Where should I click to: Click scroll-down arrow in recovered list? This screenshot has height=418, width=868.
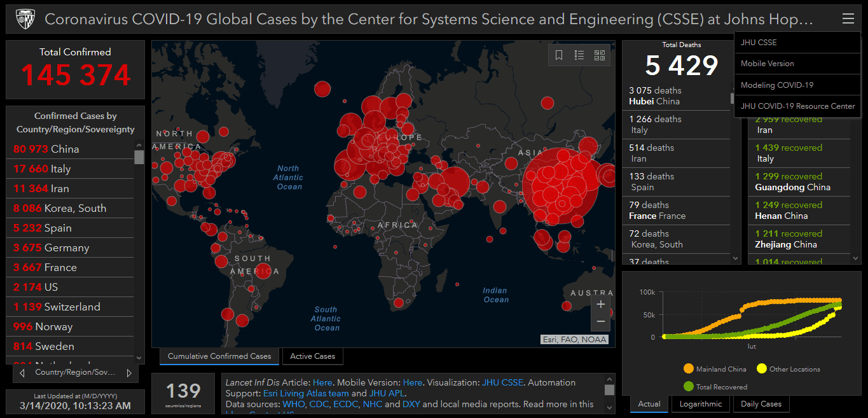click(856, 259)
